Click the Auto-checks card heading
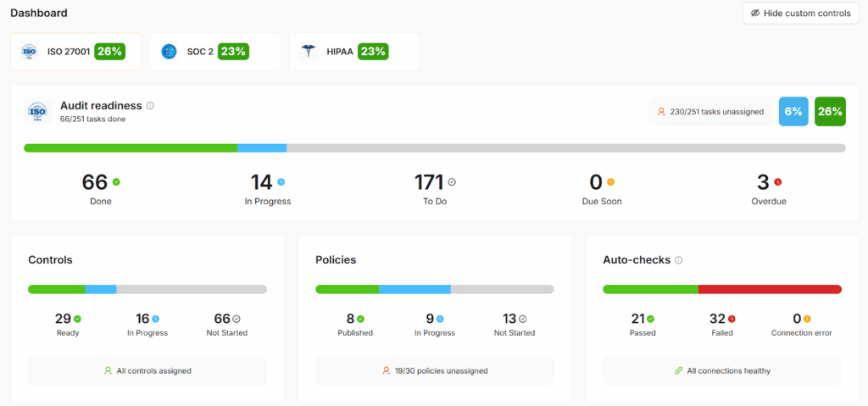 point(637,259)
